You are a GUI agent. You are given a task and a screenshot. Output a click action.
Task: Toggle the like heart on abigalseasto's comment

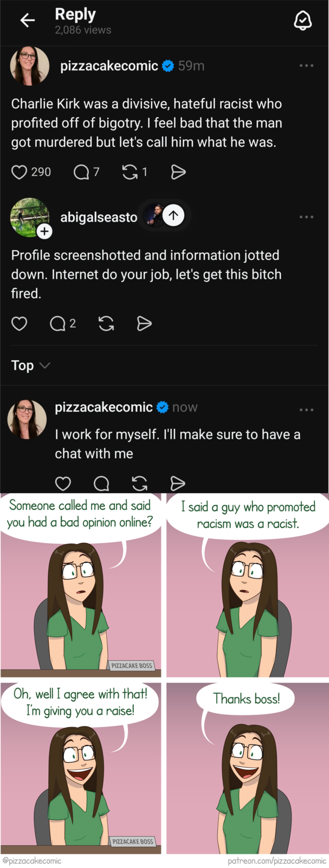coord(19,323)
